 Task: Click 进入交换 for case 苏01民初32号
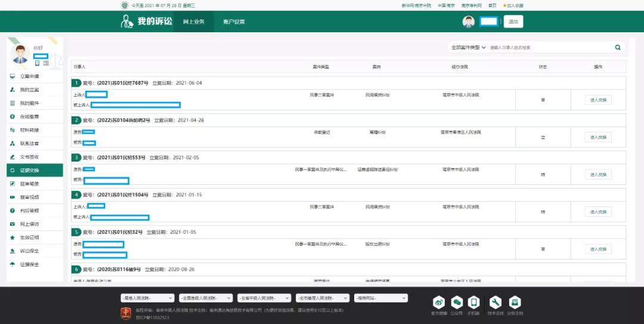598,249
